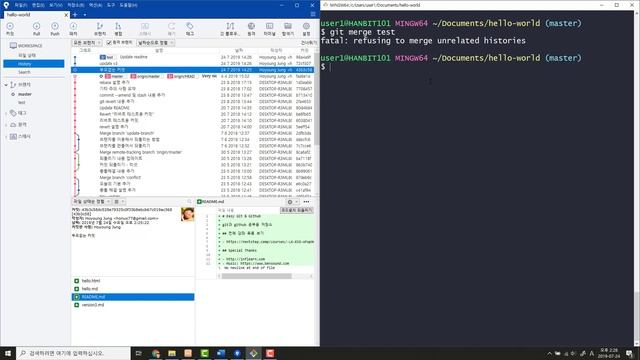Select the "Merge branch 'update-branch'" commit
This screenshot has width=640, height=360.
tap(193, 133)
